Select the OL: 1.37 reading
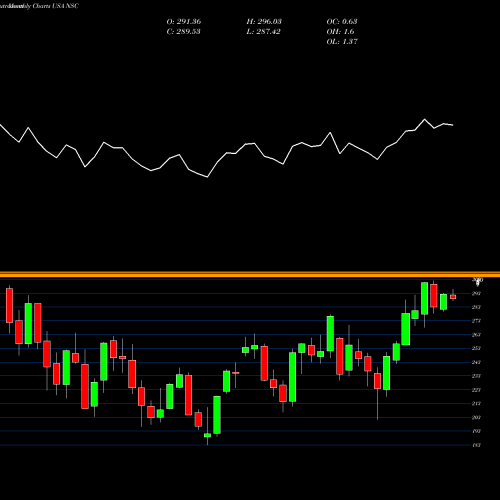The width and height of the screenshot is (500, 500). coord(342,42)
